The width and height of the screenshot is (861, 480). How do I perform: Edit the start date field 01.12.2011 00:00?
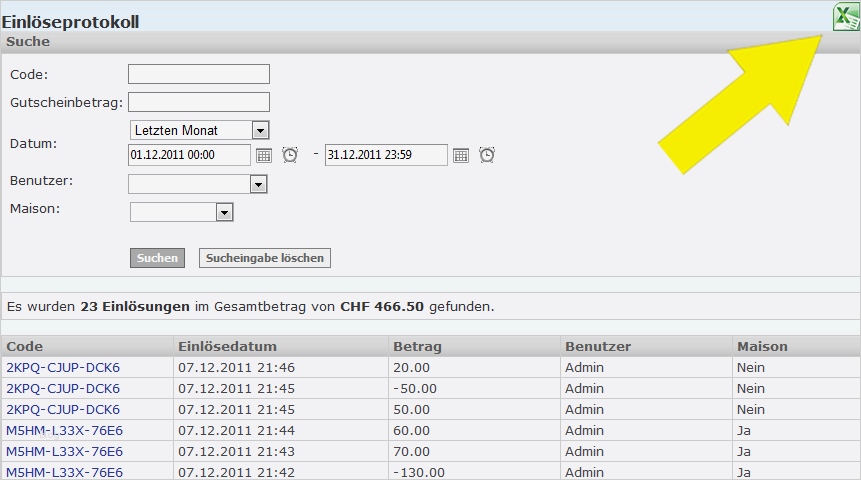[x=189, y=155]
